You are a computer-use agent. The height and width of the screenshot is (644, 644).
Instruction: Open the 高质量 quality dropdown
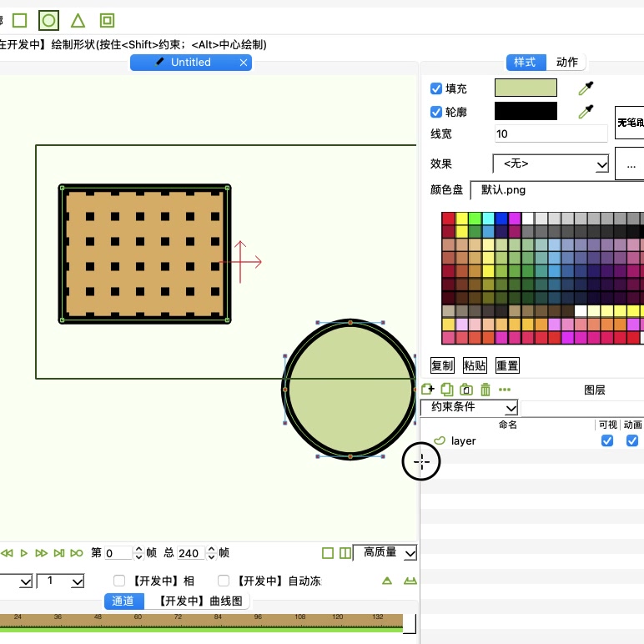point(385,553)
